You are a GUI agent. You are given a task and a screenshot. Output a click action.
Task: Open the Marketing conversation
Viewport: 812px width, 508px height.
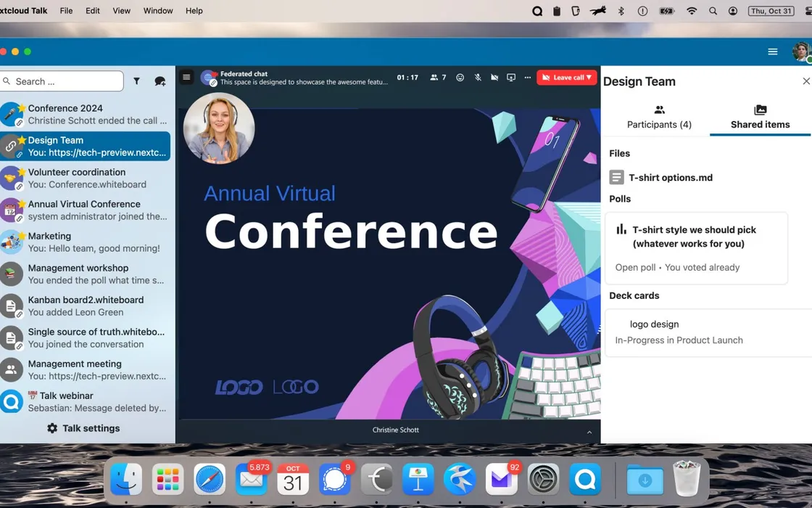coord(85,242)
